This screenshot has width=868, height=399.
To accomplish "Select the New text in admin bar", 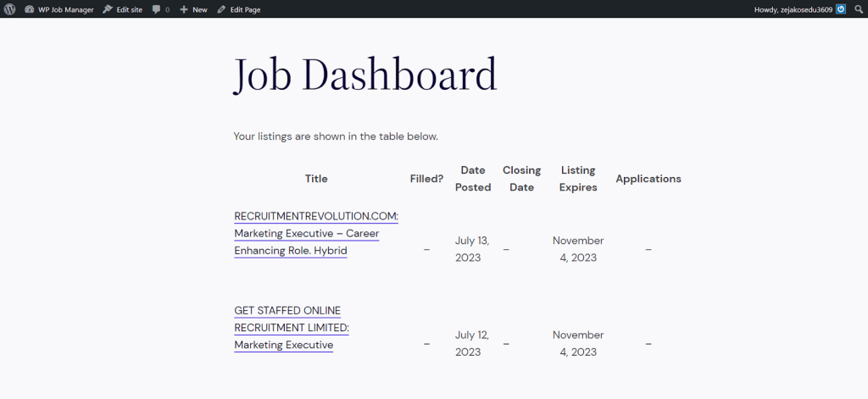I will pos(200,9).
